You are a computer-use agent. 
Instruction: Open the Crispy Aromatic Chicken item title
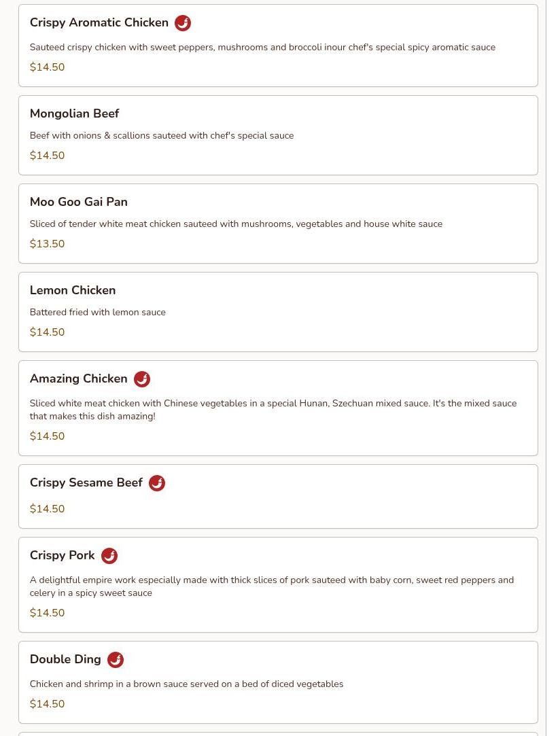(99, 22)
